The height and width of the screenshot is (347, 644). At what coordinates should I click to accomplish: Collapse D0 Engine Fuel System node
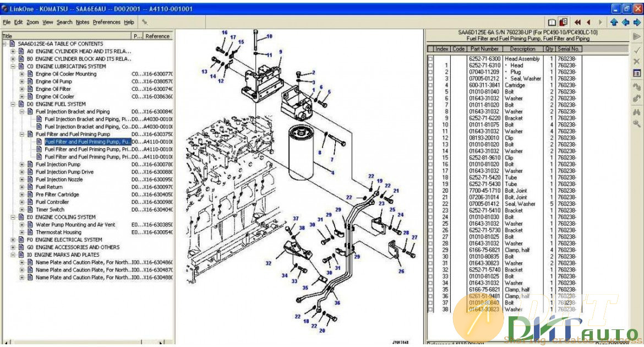pos(13,104)
